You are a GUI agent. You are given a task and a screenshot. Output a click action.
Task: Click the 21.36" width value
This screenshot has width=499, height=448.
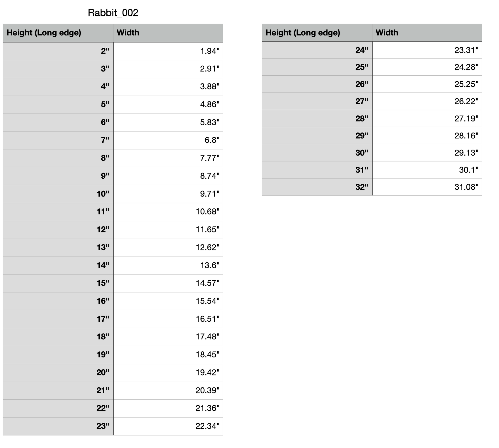pos(207,408)
